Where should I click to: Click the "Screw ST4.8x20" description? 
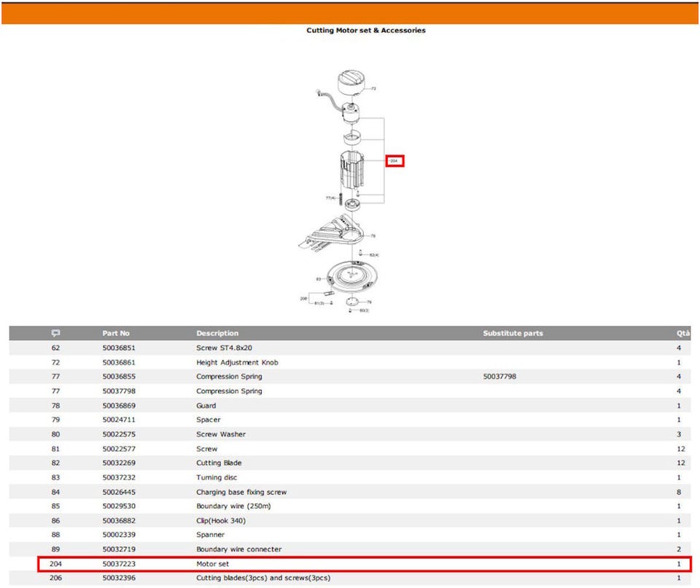click(x=224, y=347)
